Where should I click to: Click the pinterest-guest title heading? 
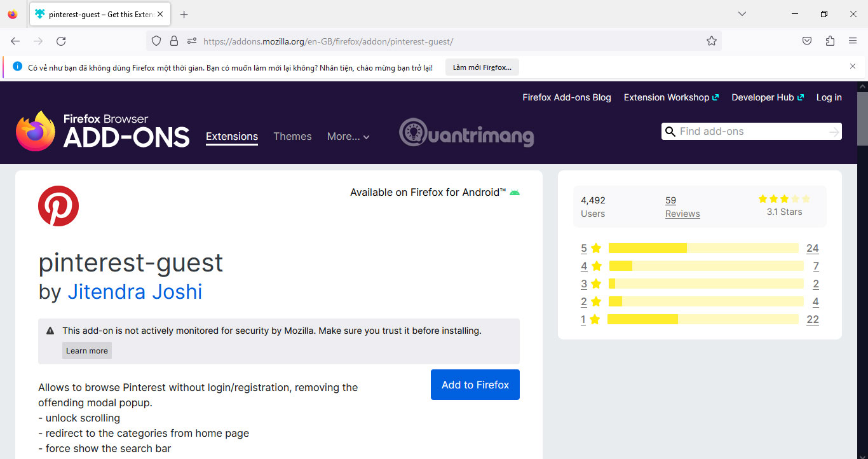131,262
